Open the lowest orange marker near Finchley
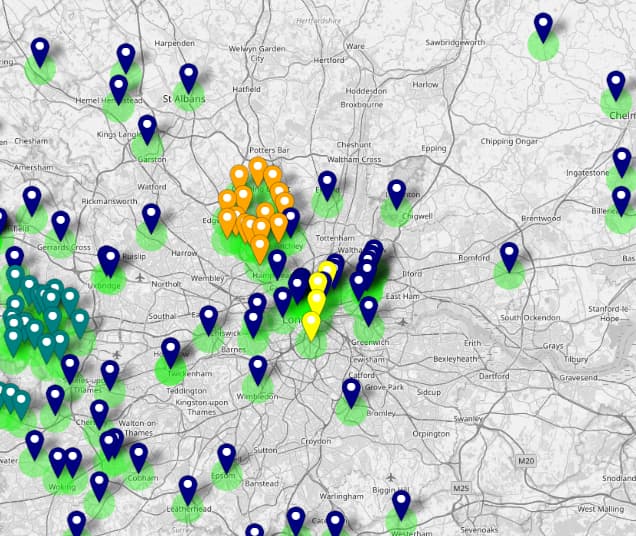 260,249
